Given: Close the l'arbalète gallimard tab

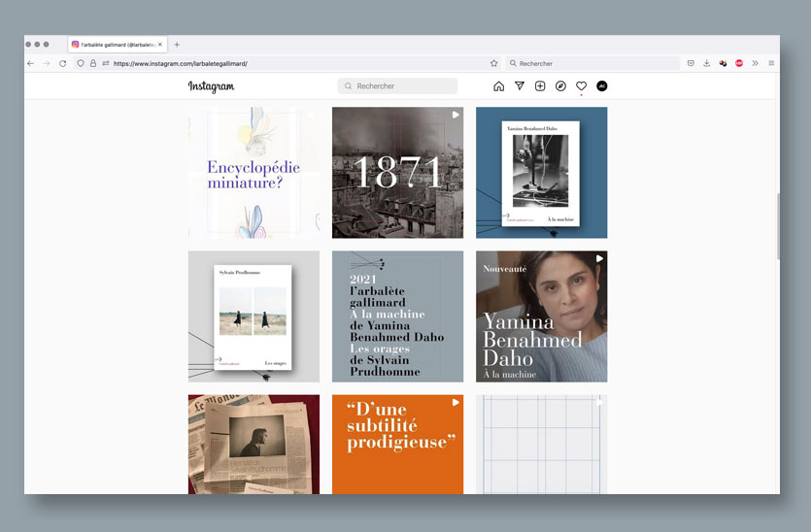Looking at the screenshot, I should [x=161, y=45].
